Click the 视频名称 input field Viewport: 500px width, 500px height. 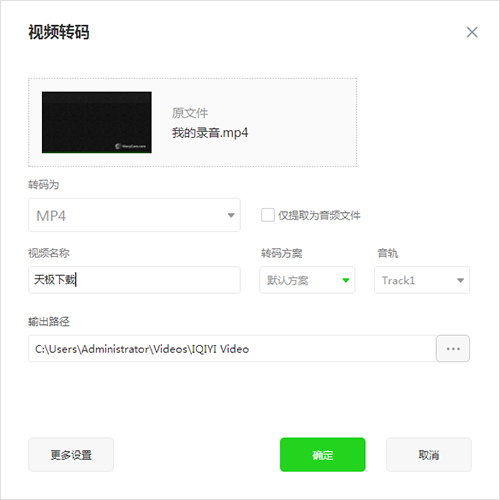(x=134, y=280)
